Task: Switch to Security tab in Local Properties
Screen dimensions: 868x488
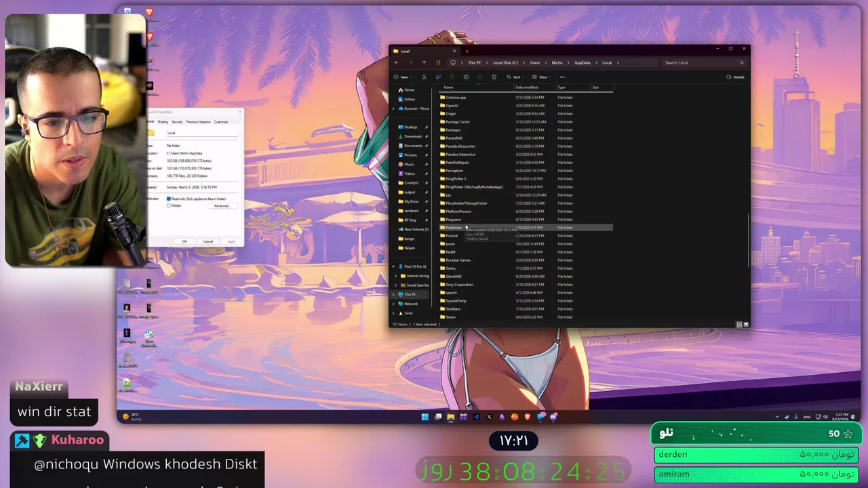Action: pos(177,122)
